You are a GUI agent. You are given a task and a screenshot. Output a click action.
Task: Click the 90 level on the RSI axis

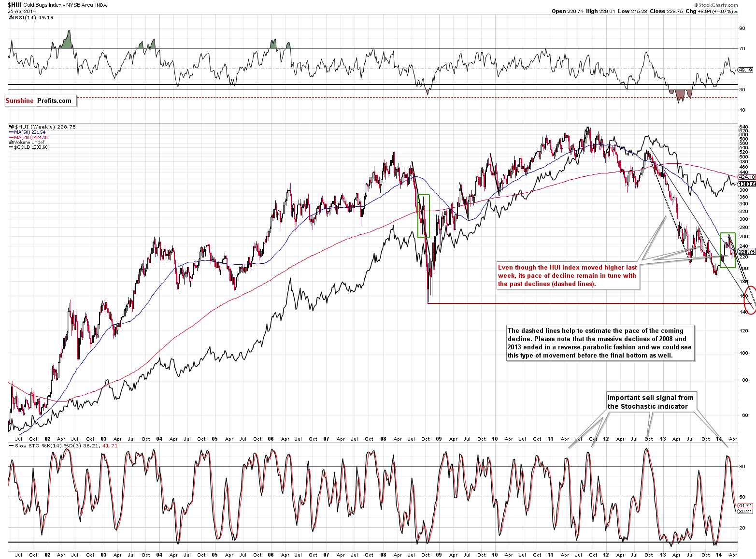click(742, 28)
